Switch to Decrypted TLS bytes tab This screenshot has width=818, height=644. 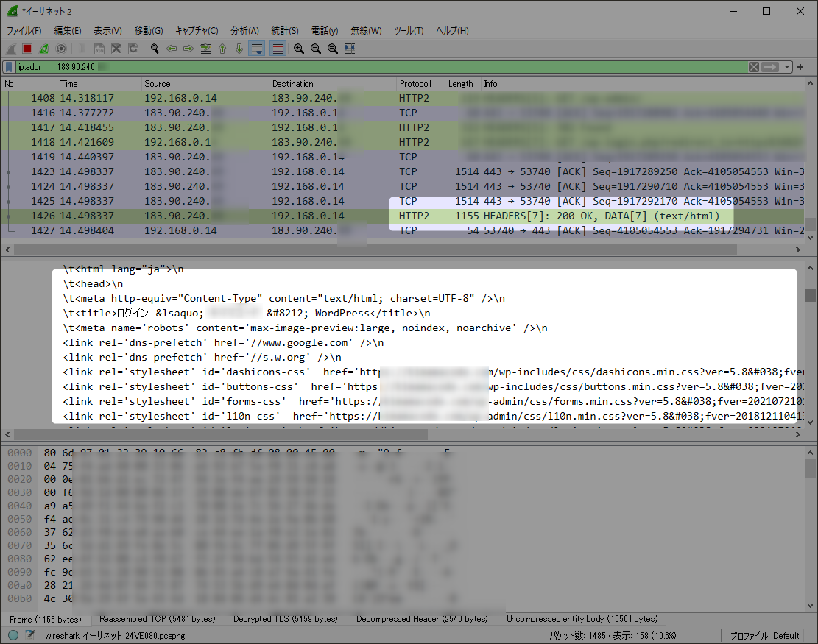(x=286, y=619)
